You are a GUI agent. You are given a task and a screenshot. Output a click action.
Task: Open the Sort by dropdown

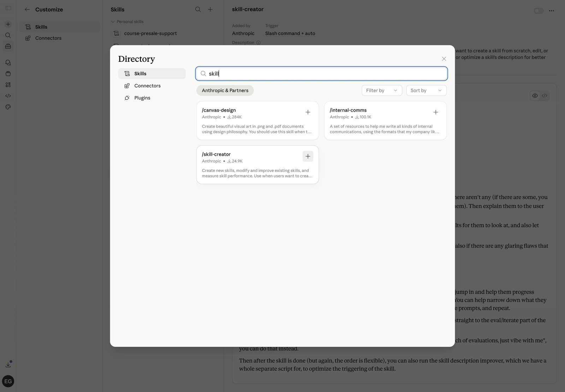coord(426,90)
